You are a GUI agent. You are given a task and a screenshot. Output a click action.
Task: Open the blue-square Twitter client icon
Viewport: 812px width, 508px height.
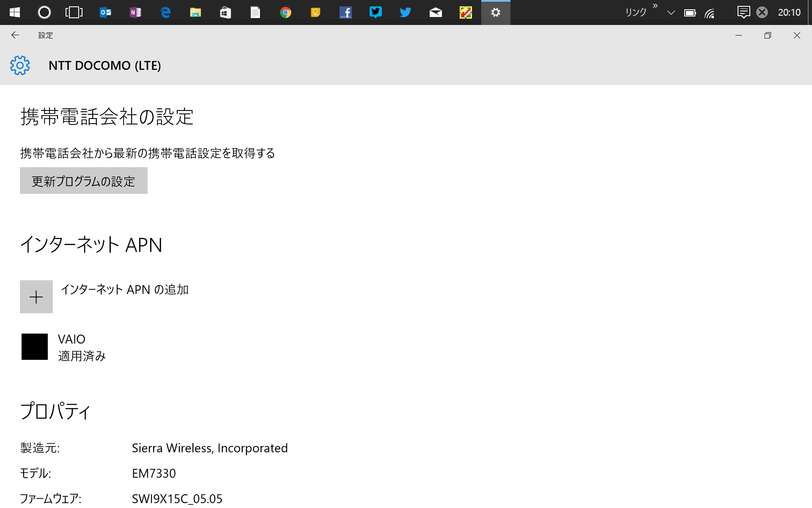pyautogui.click(x=376, y=12)
